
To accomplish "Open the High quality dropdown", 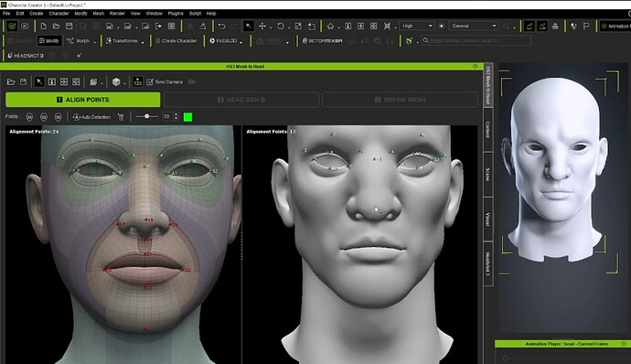I will click(416, 26).
